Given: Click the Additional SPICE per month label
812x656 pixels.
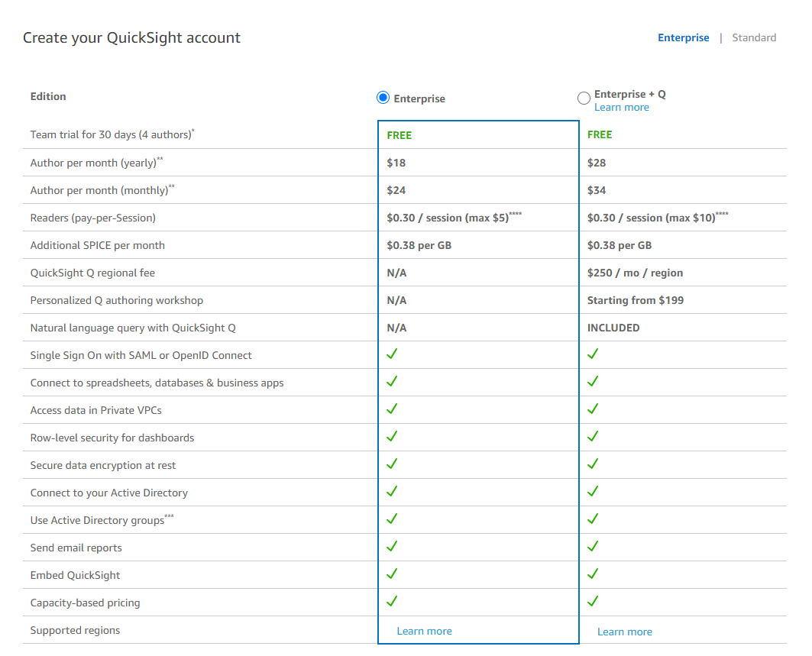Looking at the screenshot, I should point(97,245).
